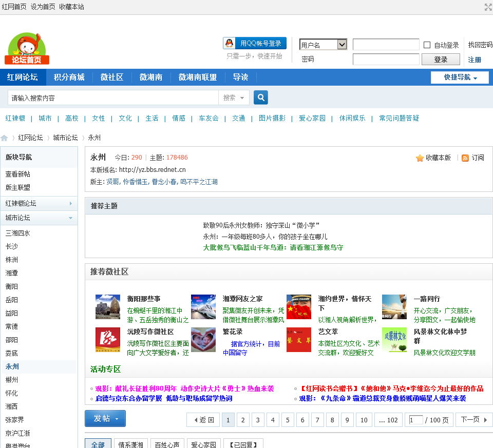Click the fullscreen toggle icon at top right
The width and height of the screenshot is (493, 448).
(x=488, y=7)
